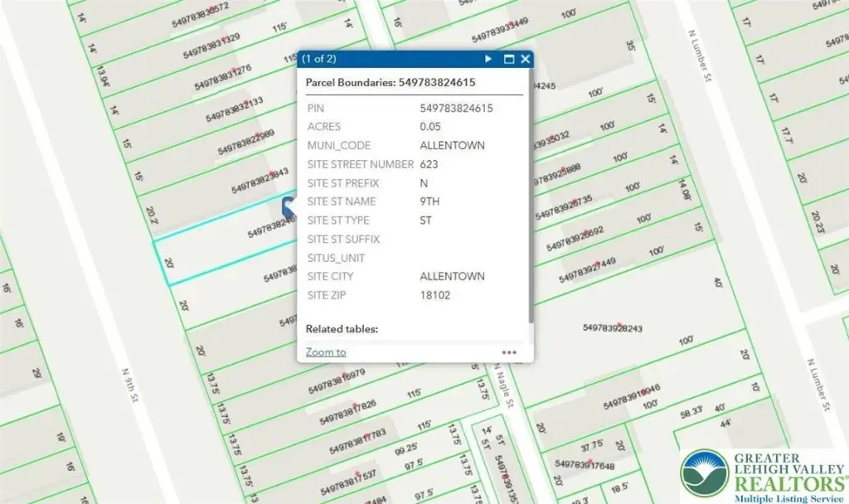Click the Parcel Boundaries popup title
This screenshot has width=849, height=504.
click(x=390, y=83)
